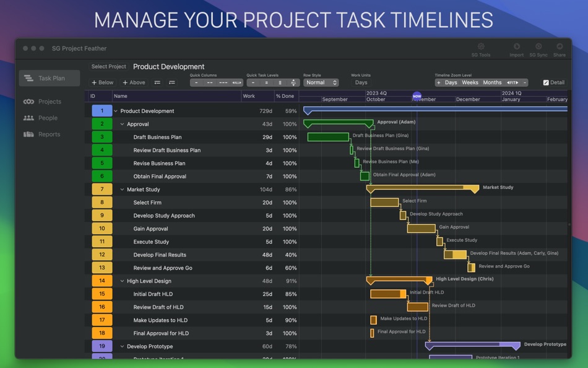Viewport: 588px width, 368px height.
Task: Click the Work Units Days button
Action: tap(361, 82)
